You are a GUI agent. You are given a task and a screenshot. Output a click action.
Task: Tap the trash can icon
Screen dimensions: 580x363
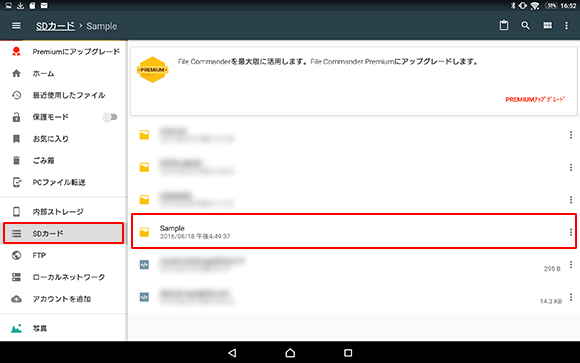pyautogui.click(x=16, y=161)
